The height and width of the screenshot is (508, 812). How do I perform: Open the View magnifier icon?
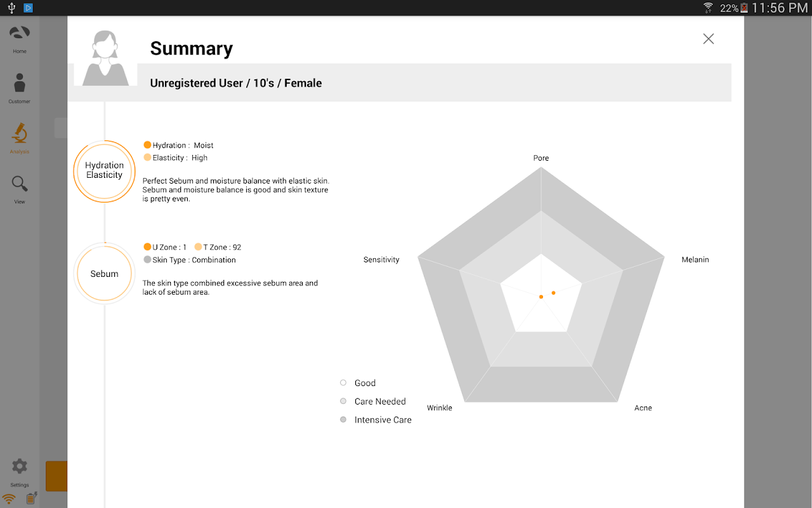coord(20,184)
